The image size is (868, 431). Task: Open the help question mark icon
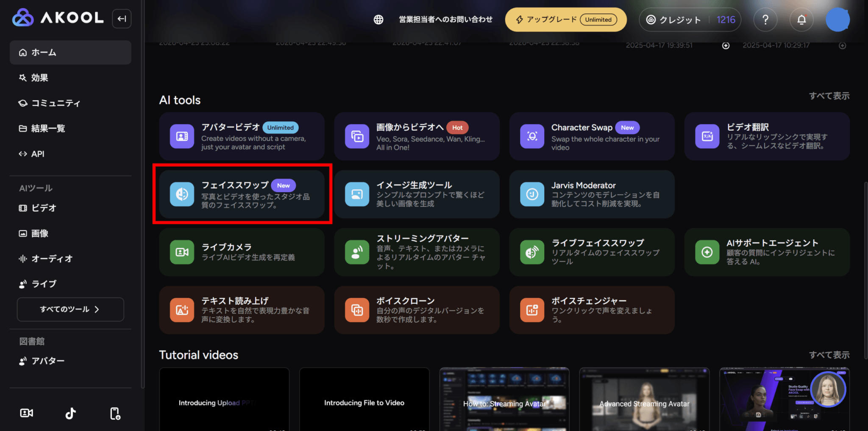(x=765, y=20)
